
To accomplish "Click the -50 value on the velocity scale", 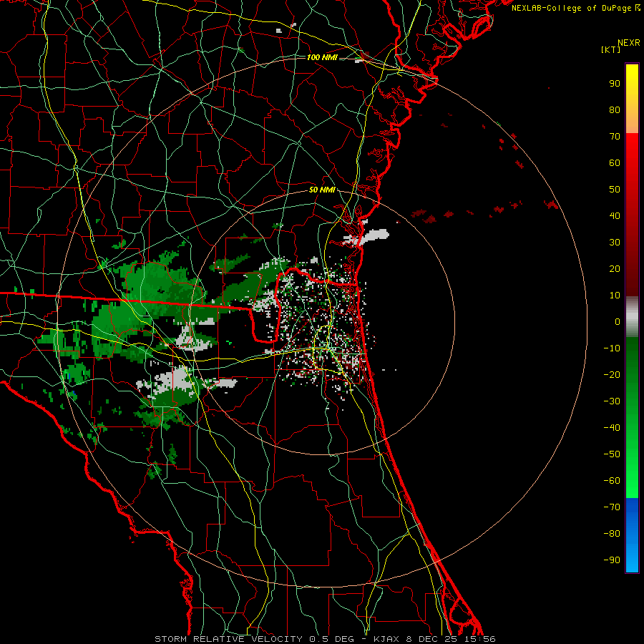I will (612, 454).
